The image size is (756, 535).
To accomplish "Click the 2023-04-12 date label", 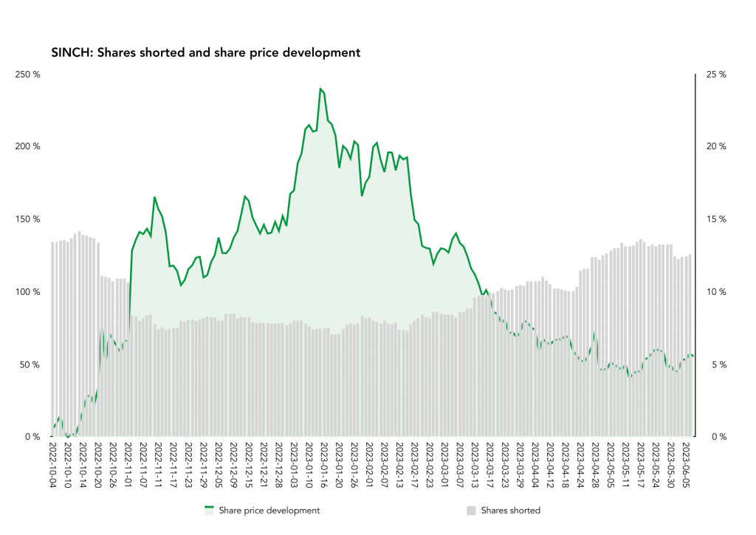I will click(551, 465).
